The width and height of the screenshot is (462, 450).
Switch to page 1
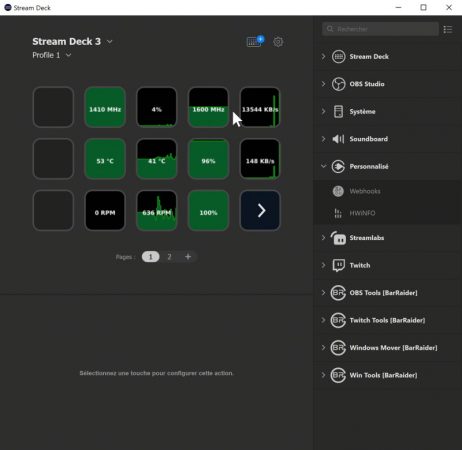coord(151,257)
